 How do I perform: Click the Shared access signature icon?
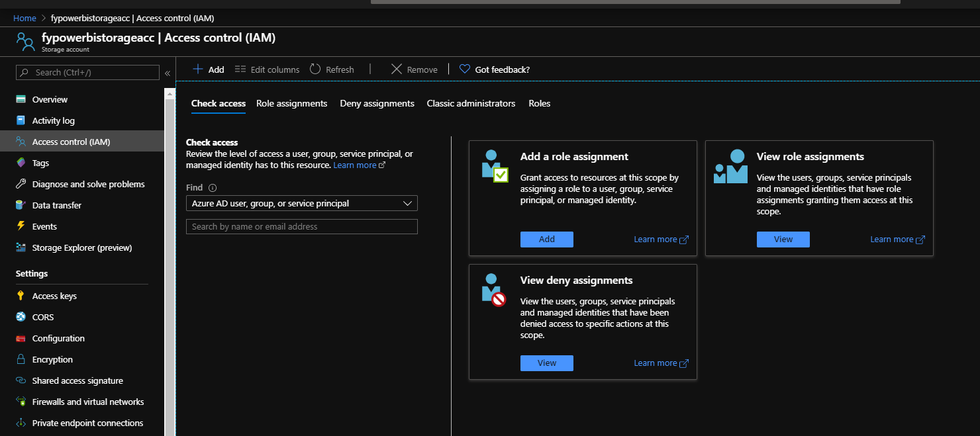click(21, 380)
